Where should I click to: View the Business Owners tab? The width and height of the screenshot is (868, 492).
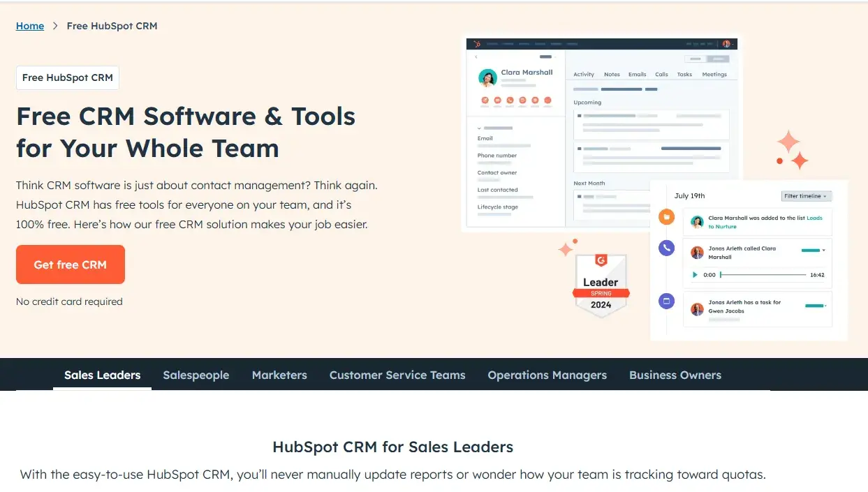(x=675, y=375)
